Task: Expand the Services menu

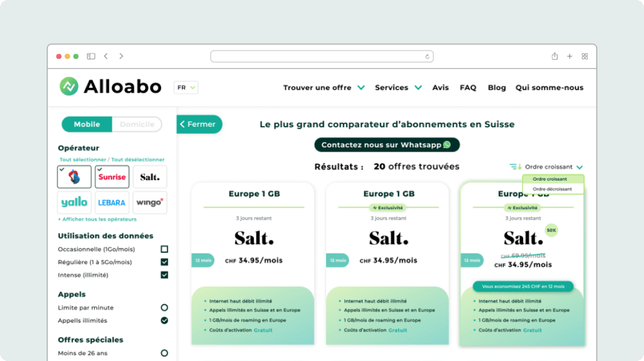Action: click(x=398, y=88)
